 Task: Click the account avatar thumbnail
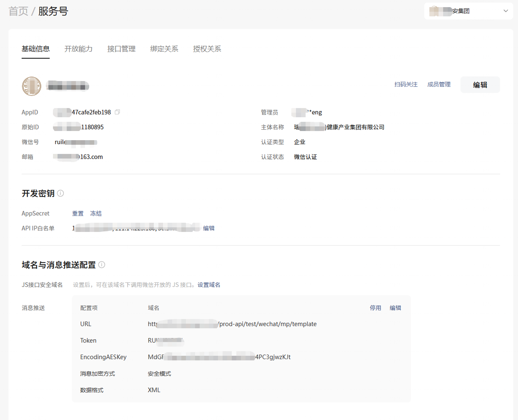[x=32, y=86]
